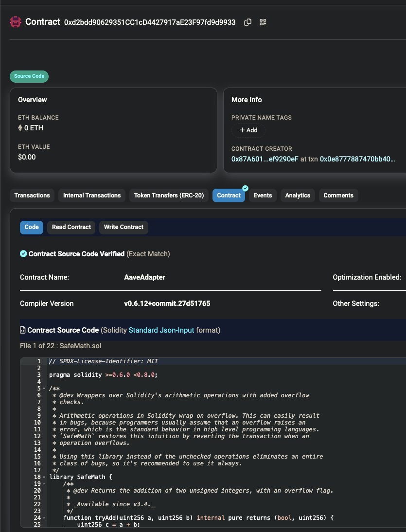Open the Write Contract sub-tab
406x532 pixels.
pos(124,227)
